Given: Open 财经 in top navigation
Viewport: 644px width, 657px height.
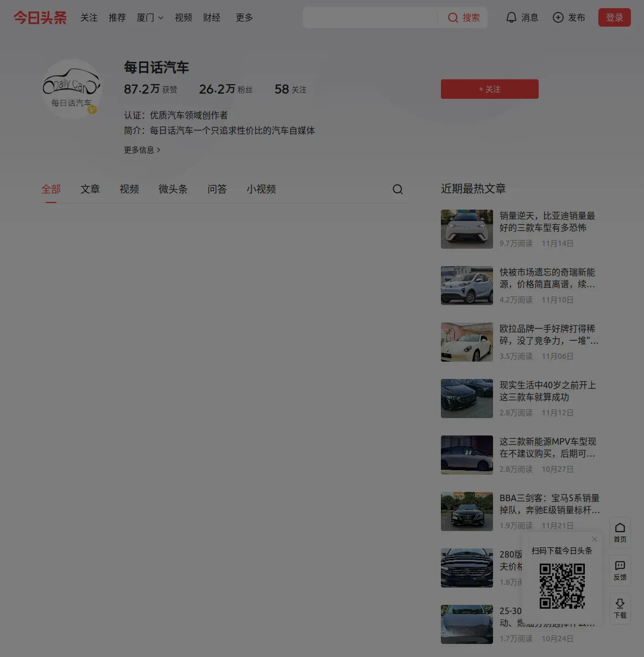Looking at the screenshot, I should pyautogui.click(x=212, y=18).
